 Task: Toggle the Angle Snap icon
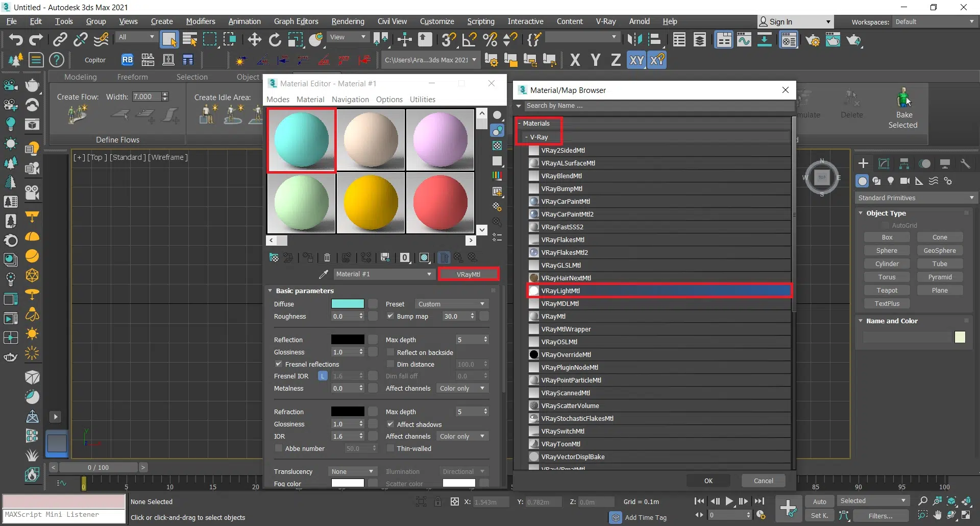469,39
